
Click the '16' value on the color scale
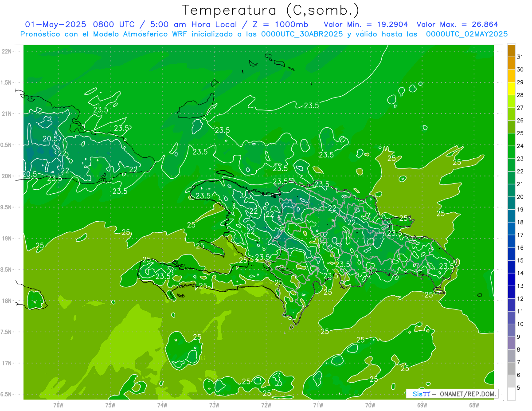pos(520,247)
